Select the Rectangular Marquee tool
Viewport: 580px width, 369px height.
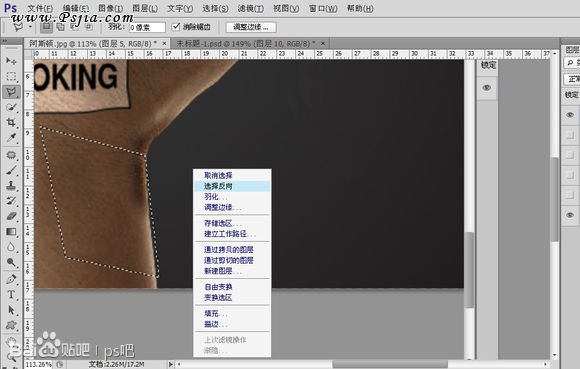tap(11, 76)
